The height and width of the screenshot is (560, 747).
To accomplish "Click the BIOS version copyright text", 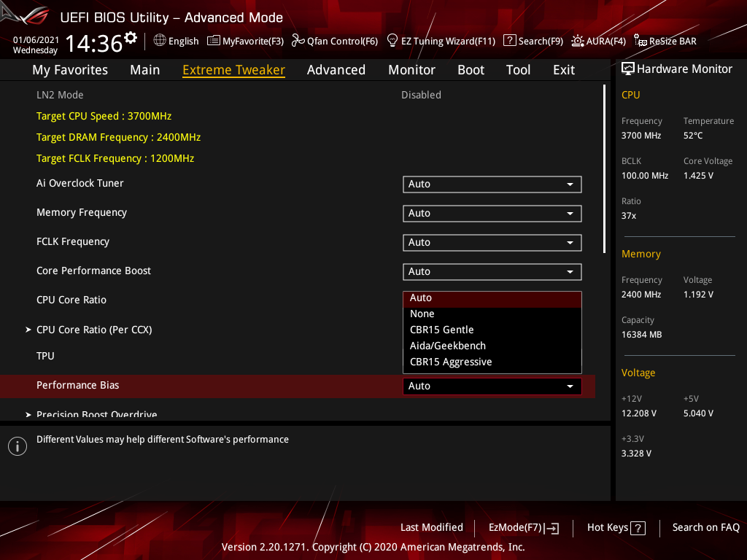I will coord(373,547).
